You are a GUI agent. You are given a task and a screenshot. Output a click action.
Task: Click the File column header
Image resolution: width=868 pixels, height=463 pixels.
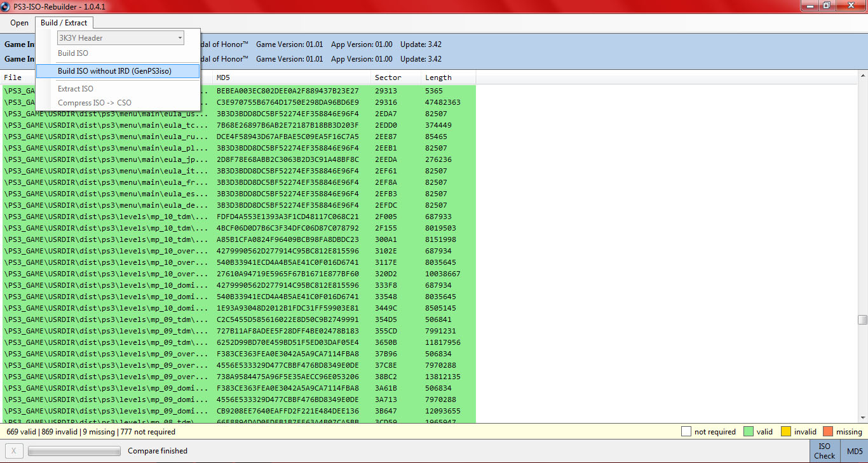coord(13,77)
